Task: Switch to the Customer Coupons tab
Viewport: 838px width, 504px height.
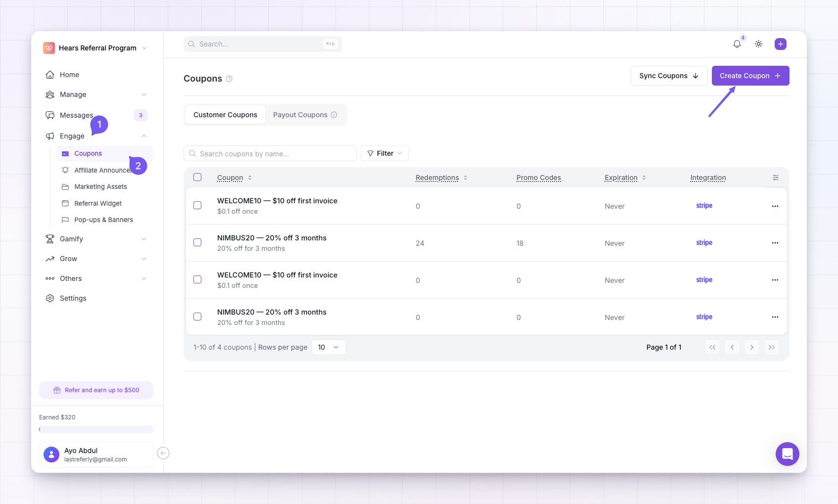Action: pos(225,115)
